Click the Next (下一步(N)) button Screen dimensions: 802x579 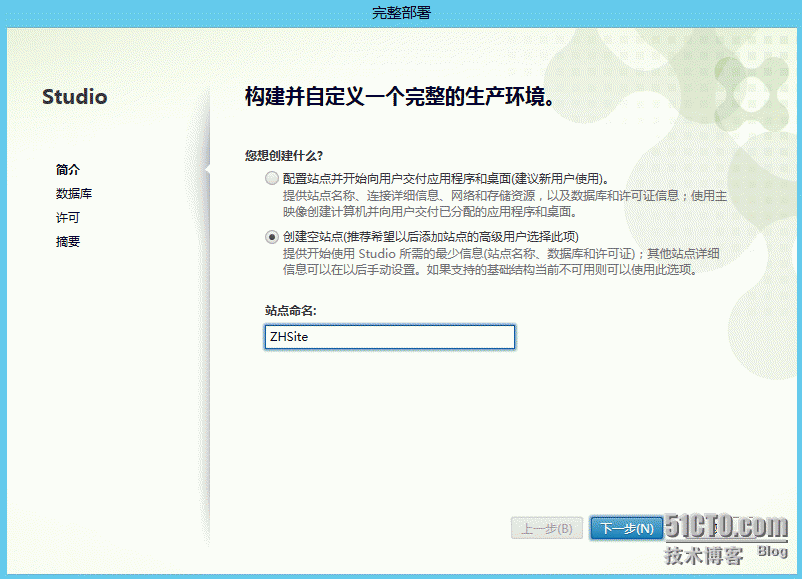(x=627, y=528)
